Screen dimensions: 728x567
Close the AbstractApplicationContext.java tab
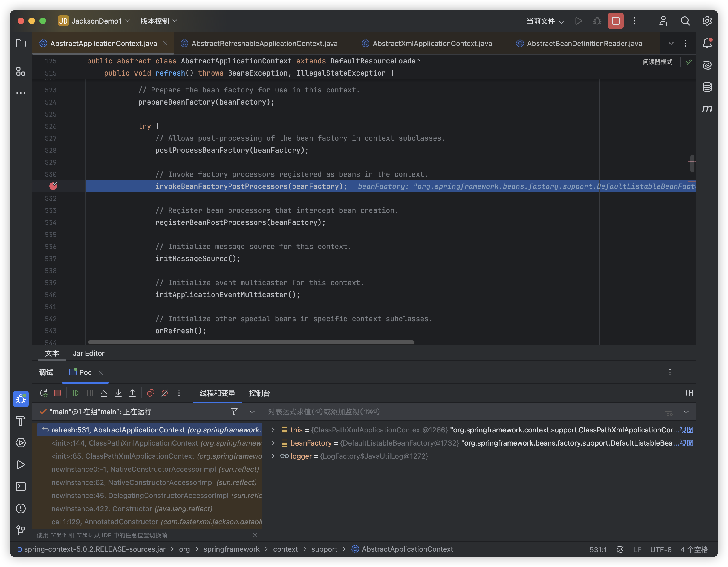point(165,43)
